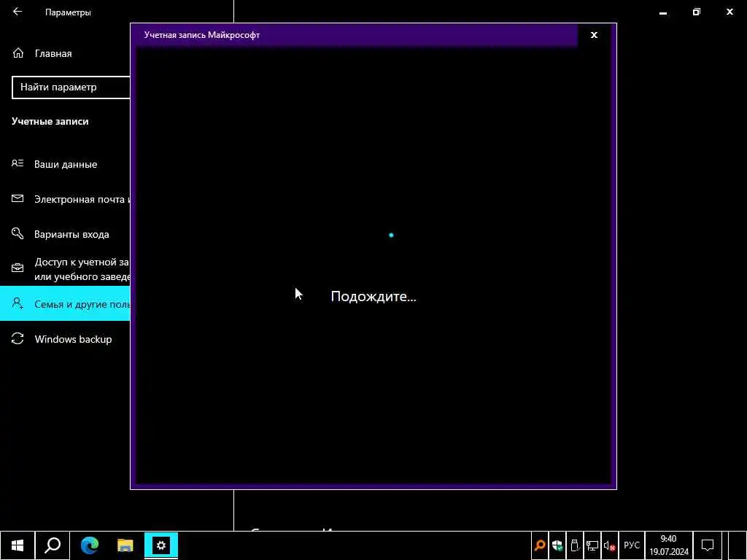Open taskbar search magnifier

(53, 545)
